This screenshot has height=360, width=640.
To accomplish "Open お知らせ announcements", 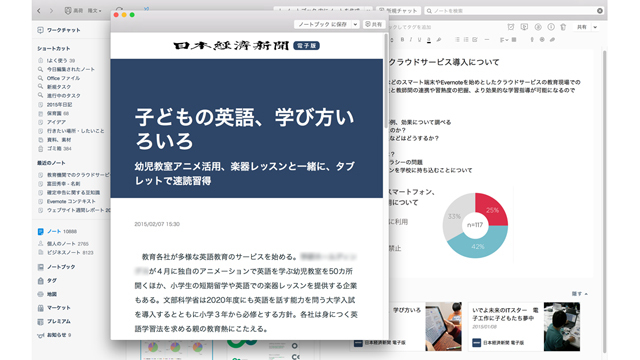I will pos(54,335).
